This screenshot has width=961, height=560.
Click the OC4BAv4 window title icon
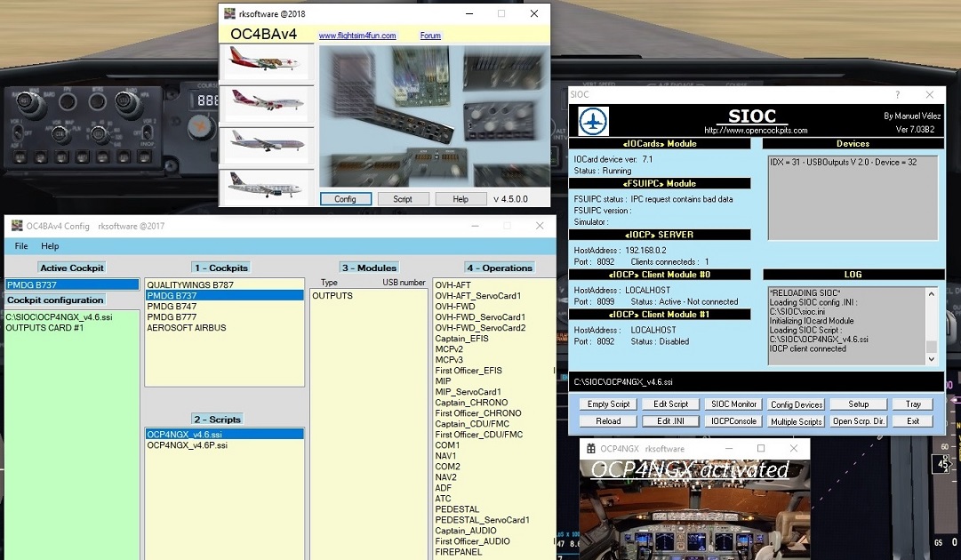coord(230,14)
